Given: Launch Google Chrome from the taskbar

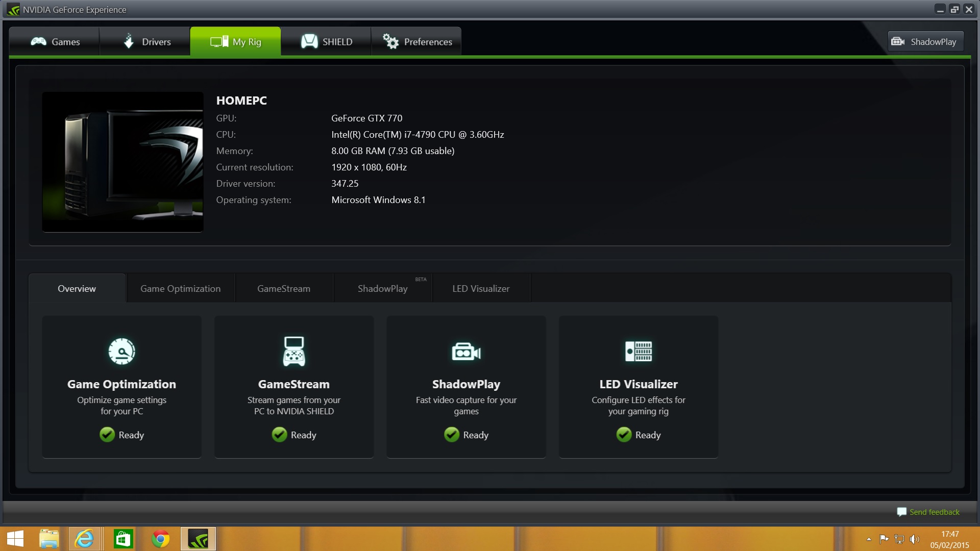Looking at the screenshot, I should point(161,539).
